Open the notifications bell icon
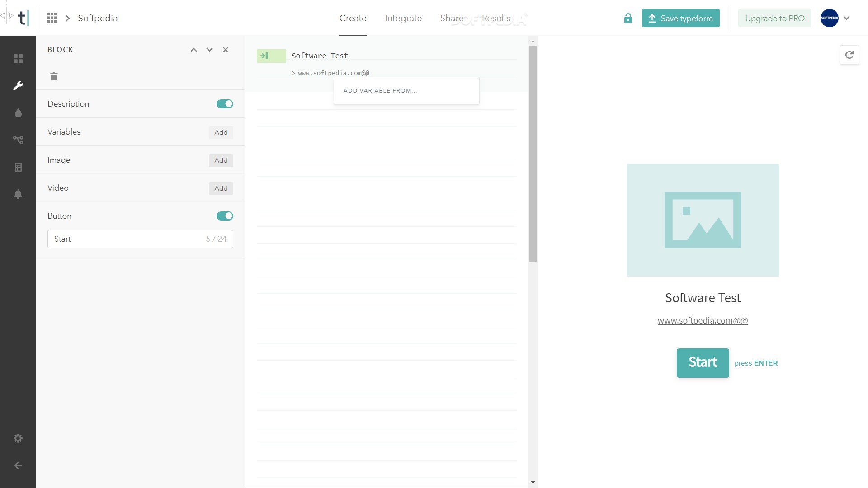The height and width of the screenshot is (488, 868). pyautogui.click(x=18, y=194)
